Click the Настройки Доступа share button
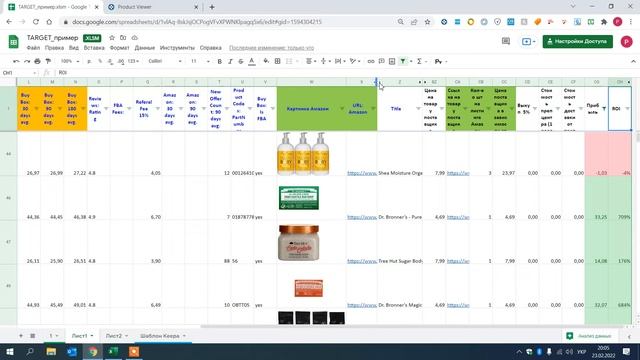640x360 pixels. click(578, 41)
